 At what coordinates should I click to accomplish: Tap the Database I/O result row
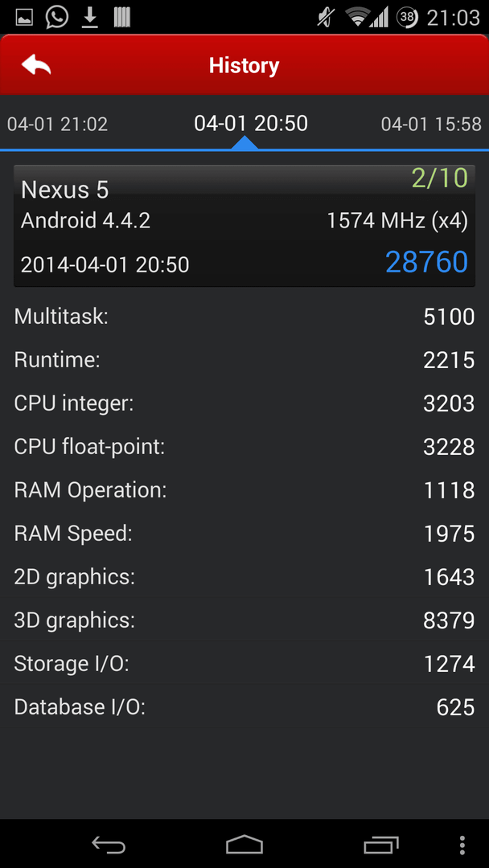coord(244,707)
